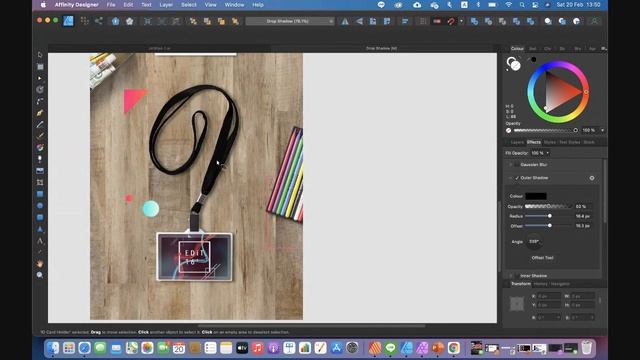Viewport: 640px width, 360px height.
Task: Toggle opacity noise button in Colour panel
Action: click(509, 131)
